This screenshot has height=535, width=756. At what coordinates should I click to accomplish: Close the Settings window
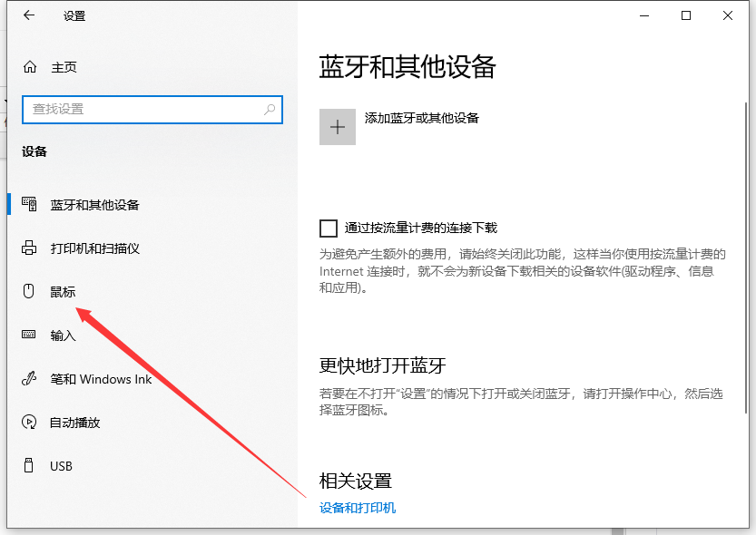728,15
